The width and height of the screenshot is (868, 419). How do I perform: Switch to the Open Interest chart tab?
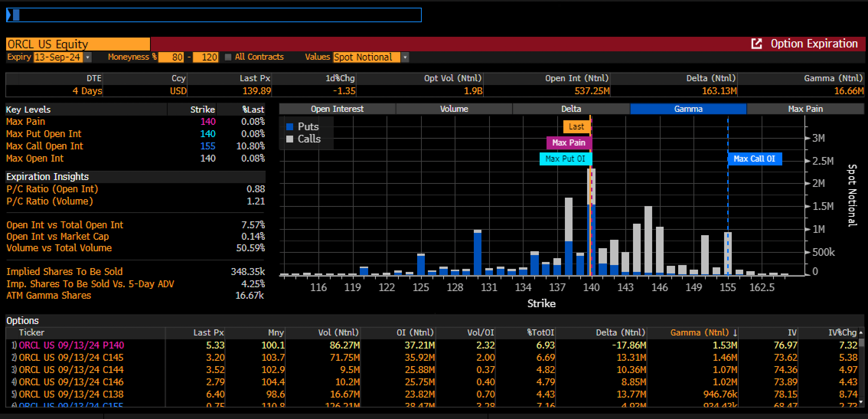pos(337,109)
